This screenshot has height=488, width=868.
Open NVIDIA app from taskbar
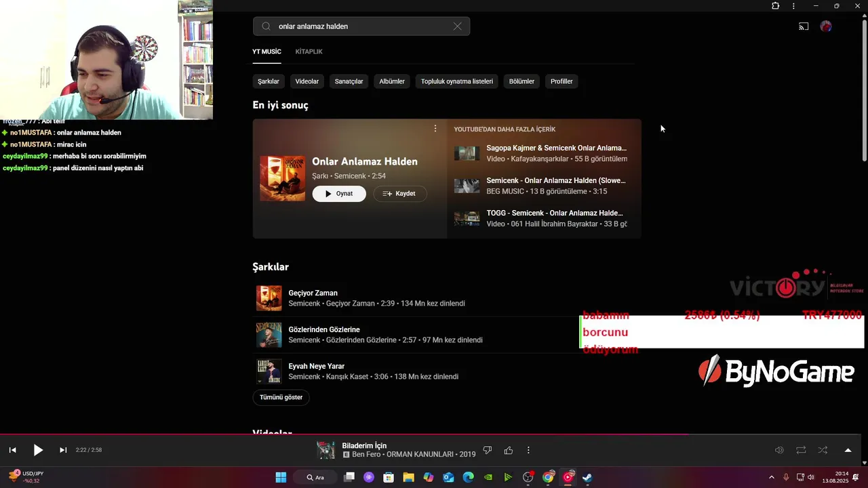[488, 477]
